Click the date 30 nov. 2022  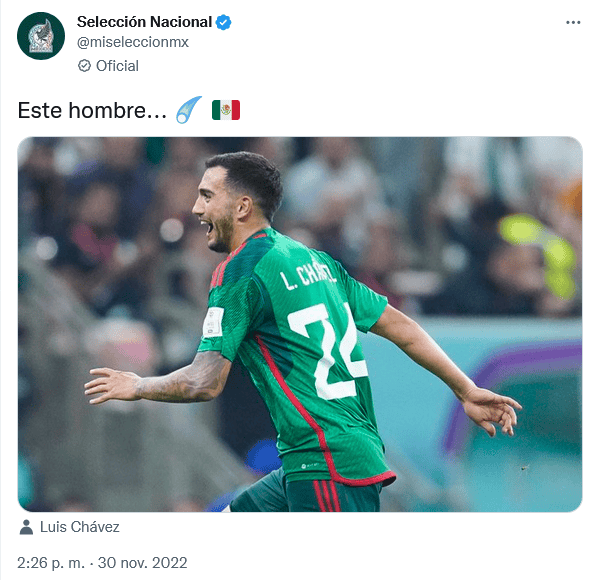pos(142,563)
